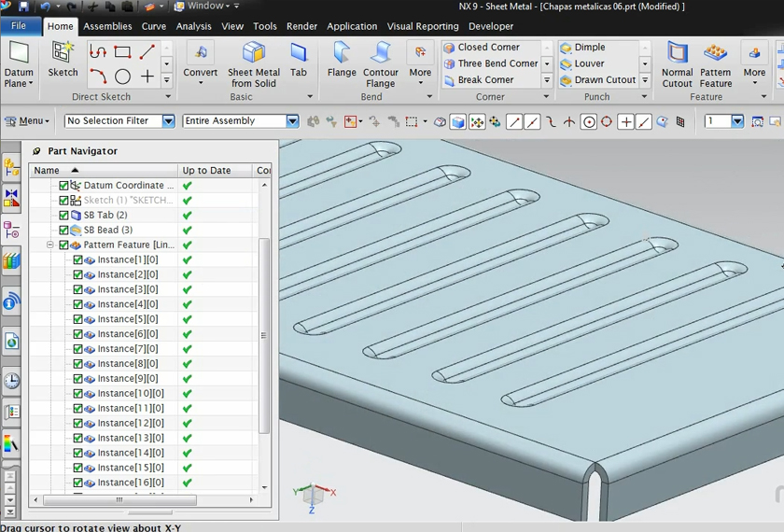Open the File menu
This screenshot has width=784, height=532.
click(x=19, y=26)
